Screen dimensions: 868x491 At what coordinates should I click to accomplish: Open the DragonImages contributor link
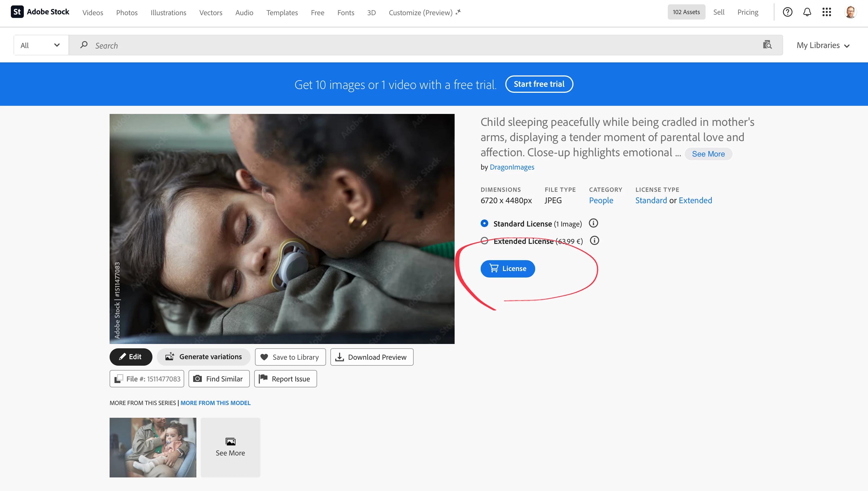(x=512, y=167)
